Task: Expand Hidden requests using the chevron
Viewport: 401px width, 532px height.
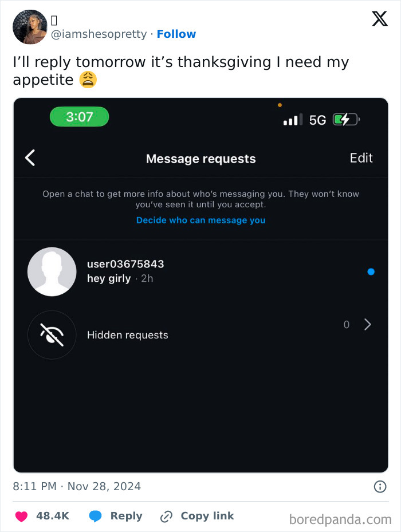Action: (368, 324)
